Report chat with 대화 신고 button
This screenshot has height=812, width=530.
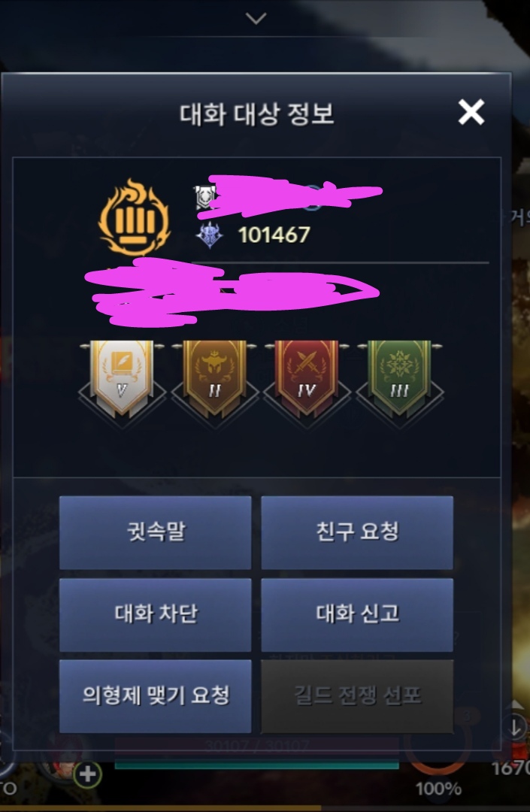pos(357,615)
